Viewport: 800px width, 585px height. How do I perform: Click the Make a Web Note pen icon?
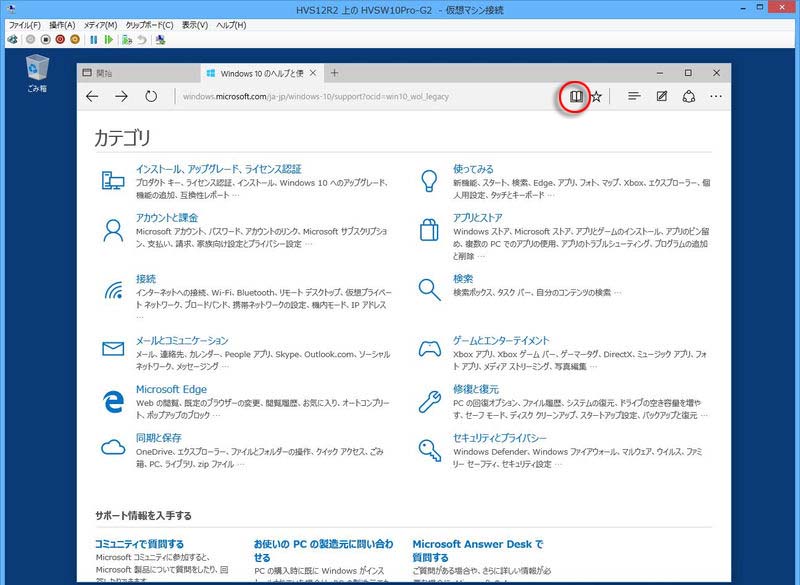[x=662, y=96]
